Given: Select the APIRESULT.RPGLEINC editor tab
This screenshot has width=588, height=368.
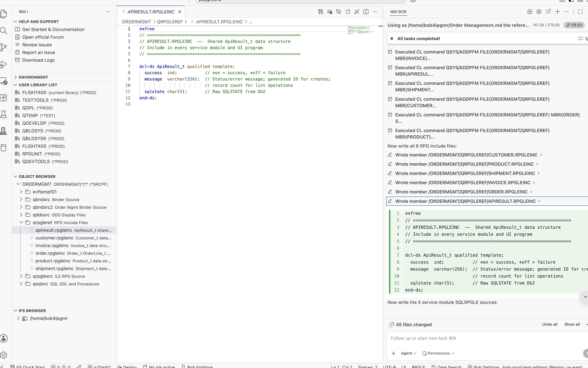Looking at the screenshot, I should point(151,12).
